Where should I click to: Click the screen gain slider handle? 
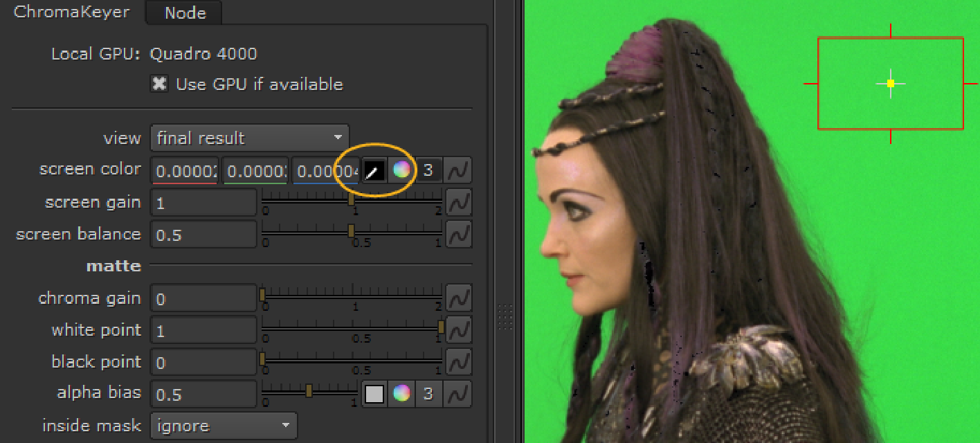coord(351,199)
